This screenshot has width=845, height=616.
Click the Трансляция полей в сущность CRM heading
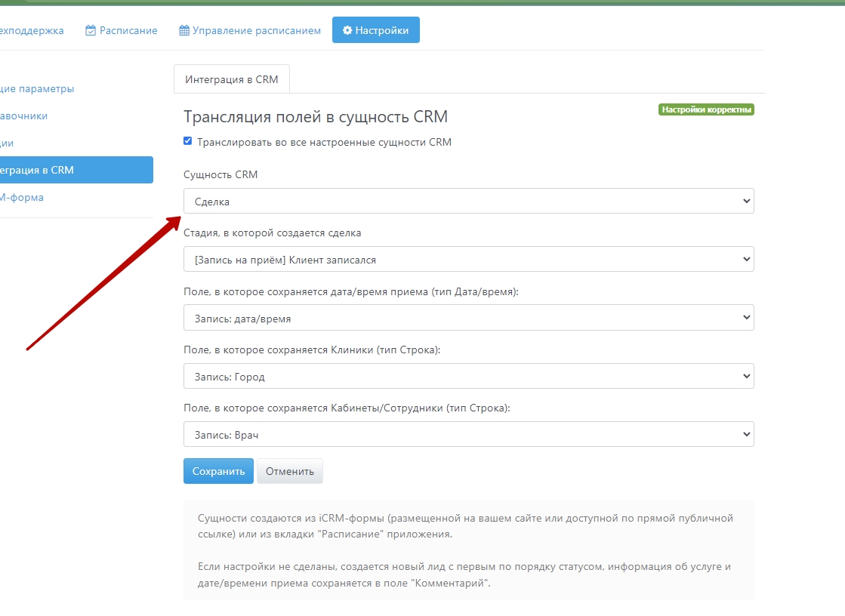316,117
